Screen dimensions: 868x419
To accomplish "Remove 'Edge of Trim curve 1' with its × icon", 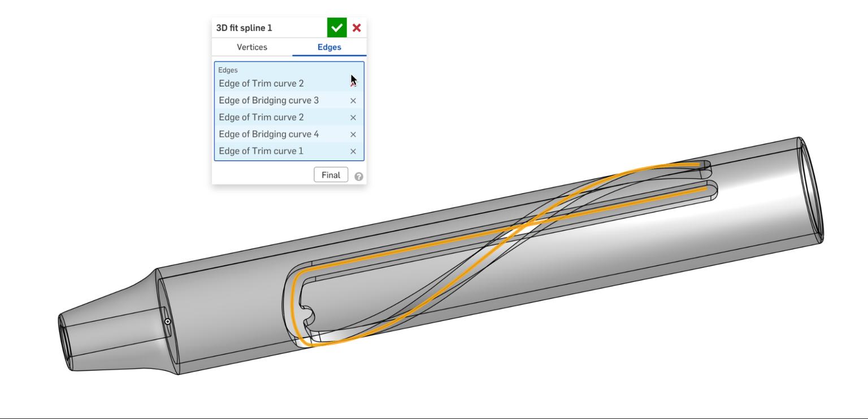I will 352,151.
